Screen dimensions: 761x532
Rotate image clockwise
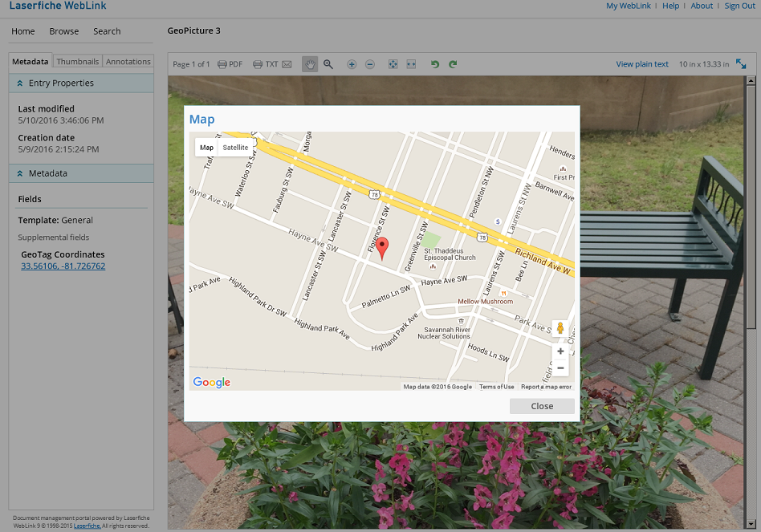point(453,64)
